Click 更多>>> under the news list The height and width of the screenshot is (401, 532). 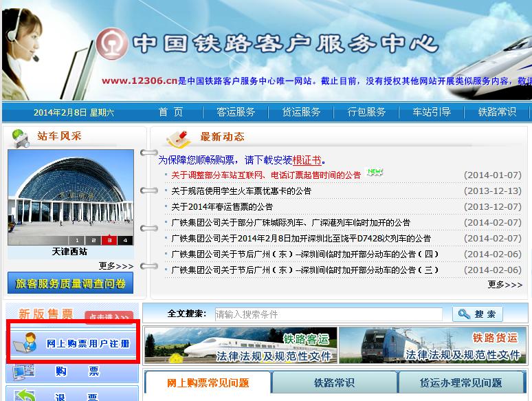point(505,285)
